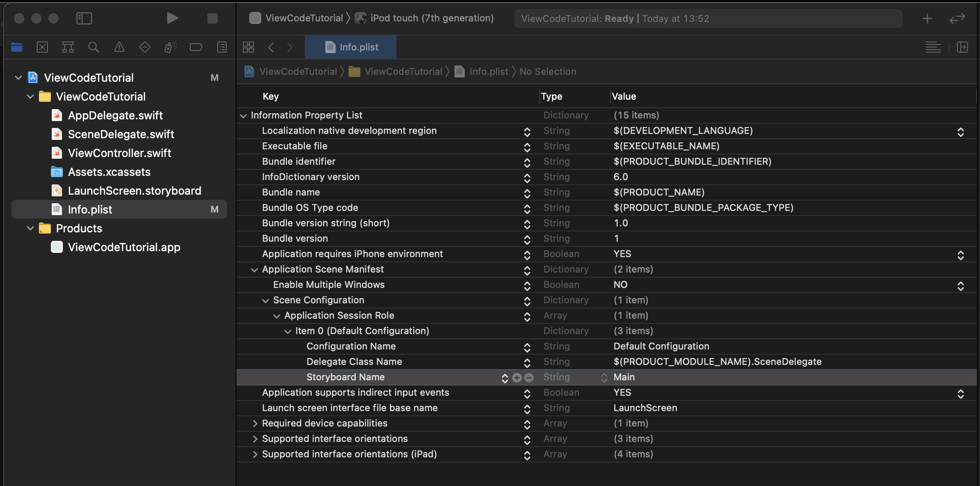980x486 pixels.
Task: Remove the Storyboard Name row with minus
Action: (x=529, y=378)
